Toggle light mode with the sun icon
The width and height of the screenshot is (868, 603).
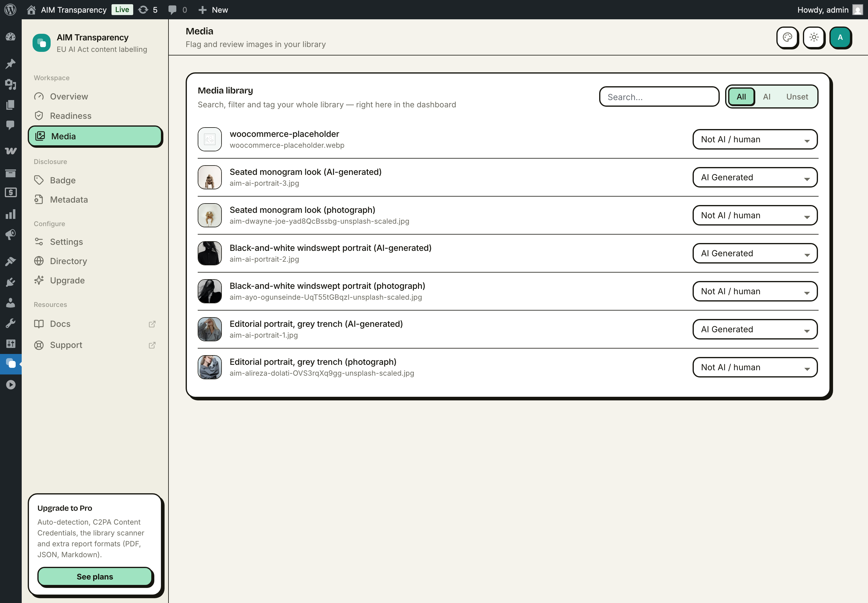[x=814, y=37]
